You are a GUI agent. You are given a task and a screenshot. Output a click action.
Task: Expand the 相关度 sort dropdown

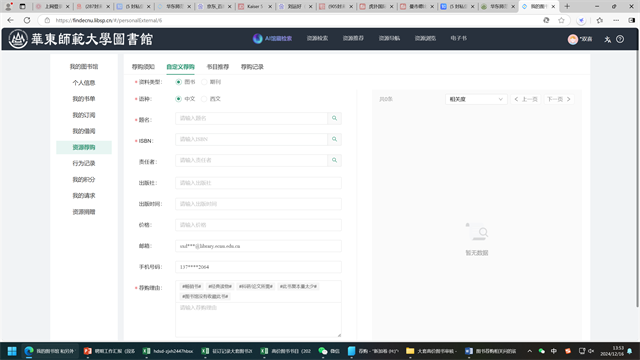click(x=476, y=99)
